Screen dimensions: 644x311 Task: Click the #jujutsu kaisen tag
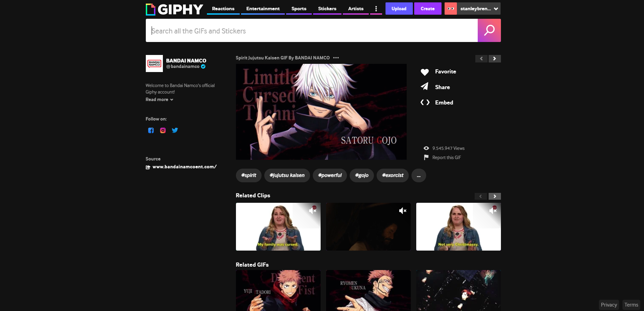pos(287,175)
